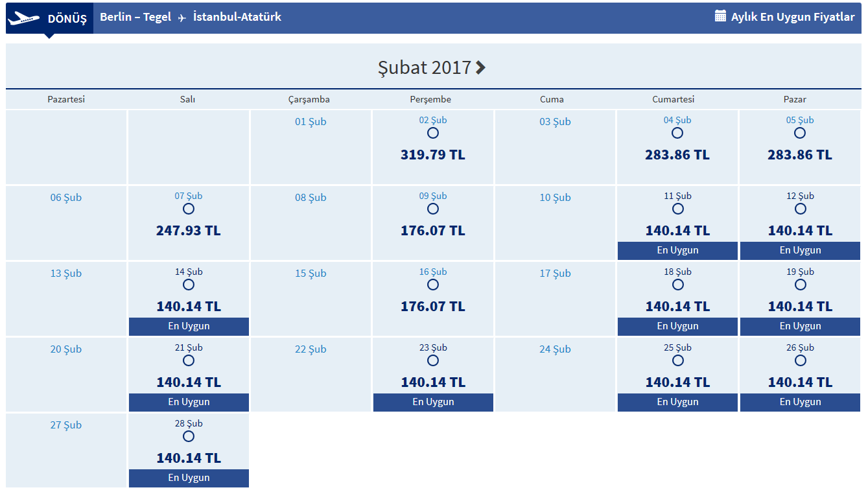Select the 28 Şub radio button

tap(189, 436)
